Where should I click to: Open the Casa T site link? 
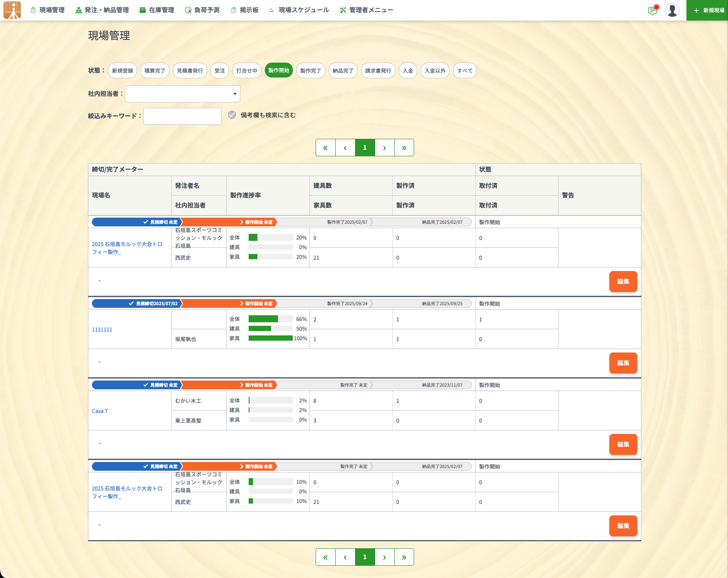(x=100, y=411)
